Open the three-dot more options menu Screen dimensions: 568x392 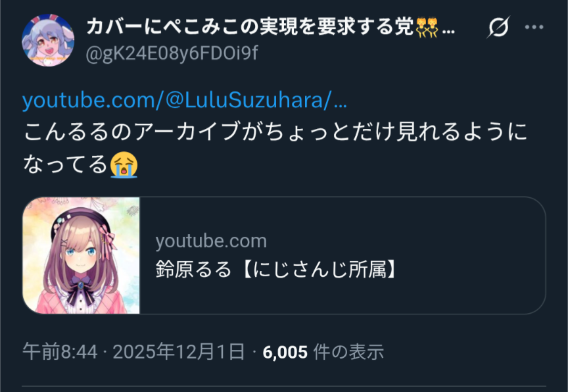[x=534, y=27]
